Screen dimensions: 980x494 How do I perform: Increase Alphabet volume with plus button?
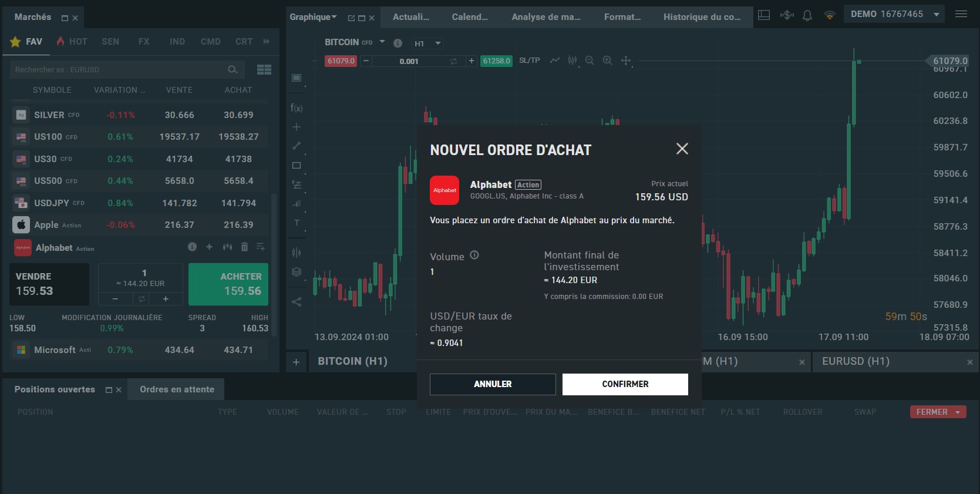(166, 299)
